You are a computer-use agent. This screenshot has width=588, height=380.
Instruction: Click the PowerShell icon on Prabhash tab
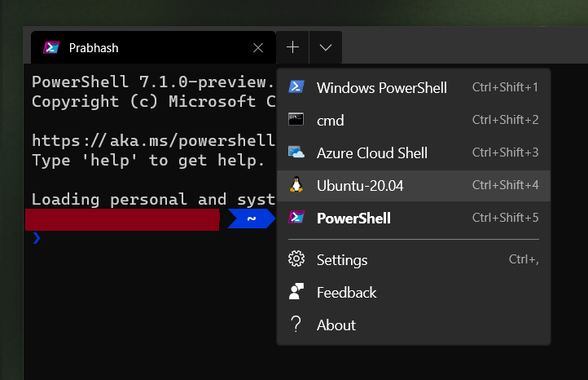(x=51, y=47)
